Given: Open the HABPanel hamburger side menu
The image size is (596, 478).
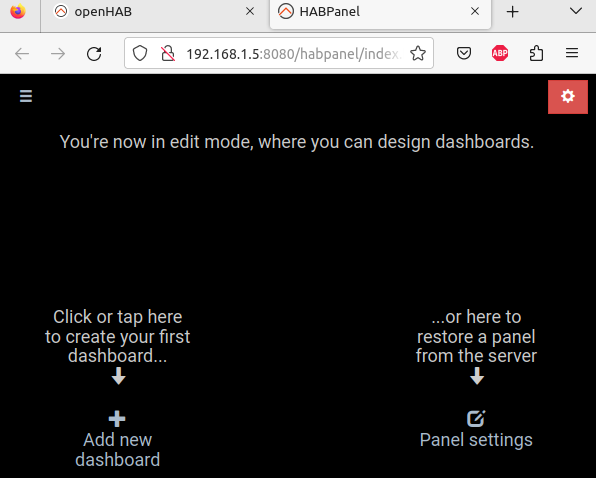Looking at the screenshot, I should pos(26,96).
